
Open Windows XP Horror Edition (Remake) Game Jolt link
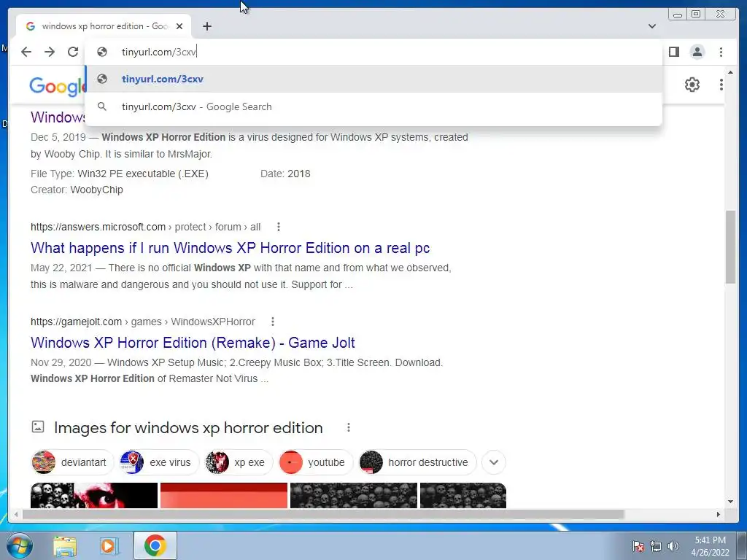pyautogui.click(x=193, y=343)
